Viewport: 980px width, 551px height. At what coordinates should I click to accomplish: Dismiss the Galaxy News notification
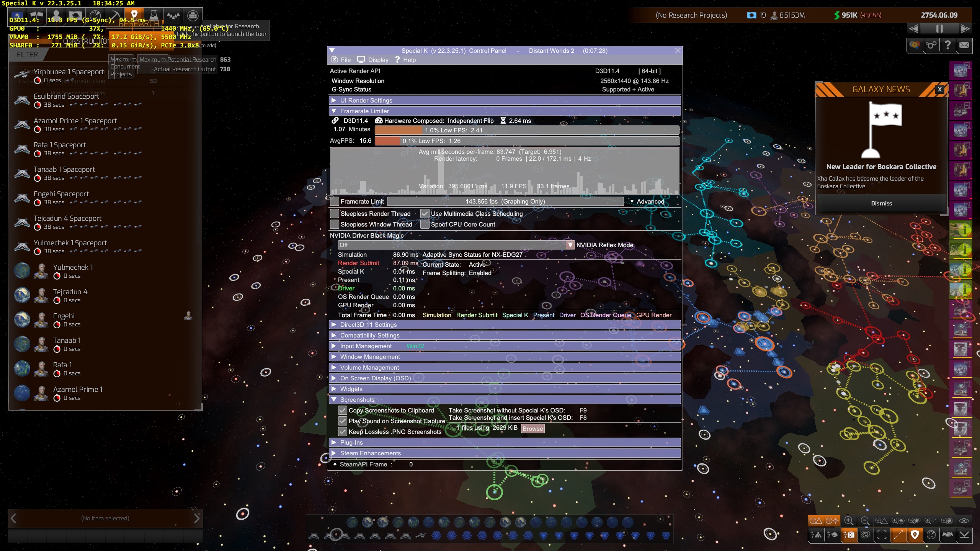tap(881, 203)
